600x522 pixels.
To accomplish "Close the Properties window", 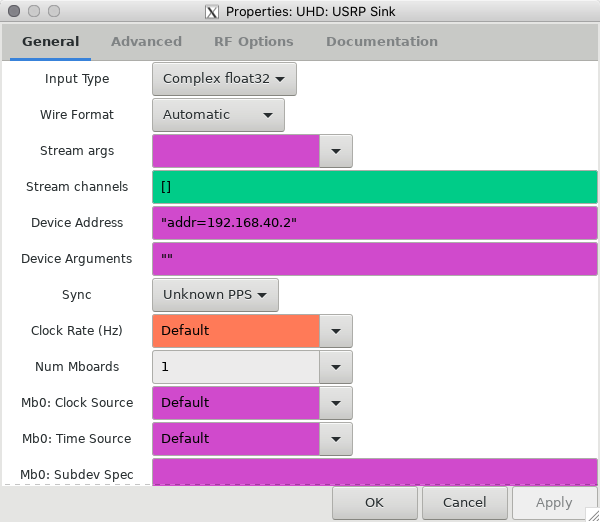I will pyautogui.click(x=14, y=11).
